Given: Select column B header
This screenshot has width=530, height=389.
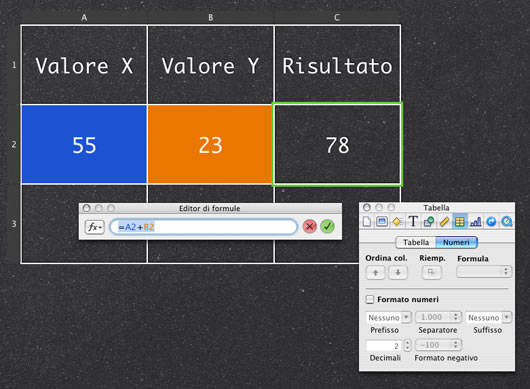Looking at the screenshot, I should point(210,17).
